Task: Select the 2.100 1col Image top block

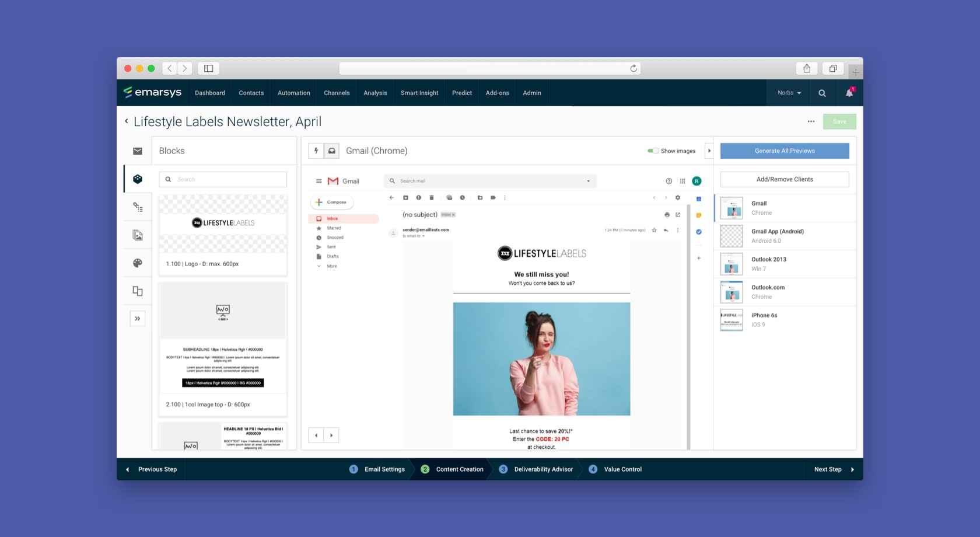Action: coord(223,349)
